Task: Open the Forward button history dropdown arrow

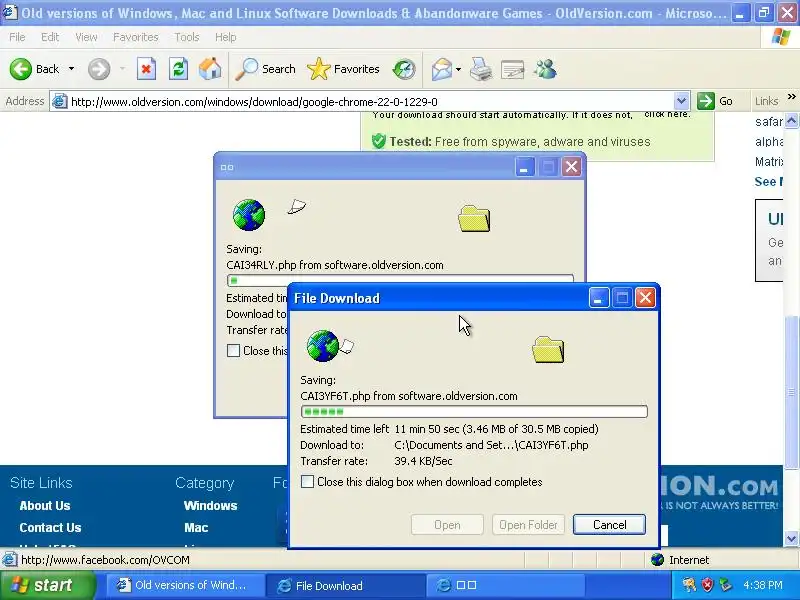Action: [x=122, y=69]
